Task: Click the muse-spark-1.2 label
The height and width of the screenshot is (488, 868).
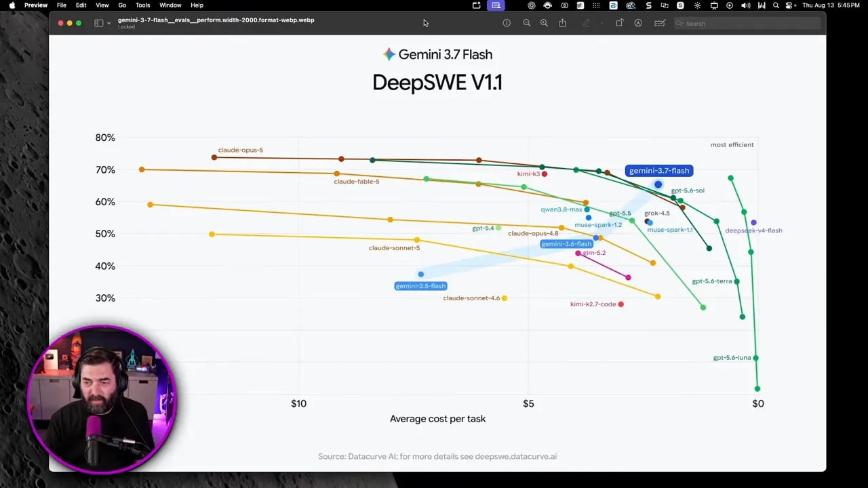Action: click(598, 225)
